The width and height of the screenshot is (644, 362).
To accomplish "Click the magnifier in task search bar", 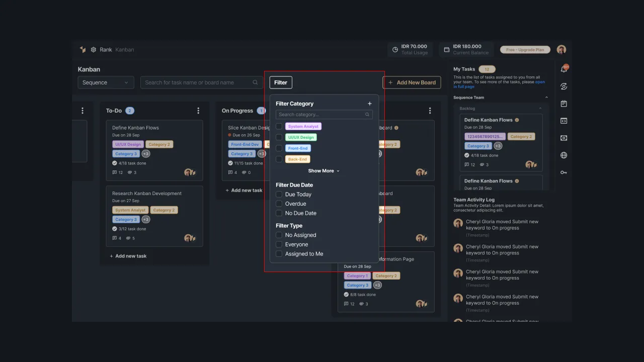I will 256,82.
